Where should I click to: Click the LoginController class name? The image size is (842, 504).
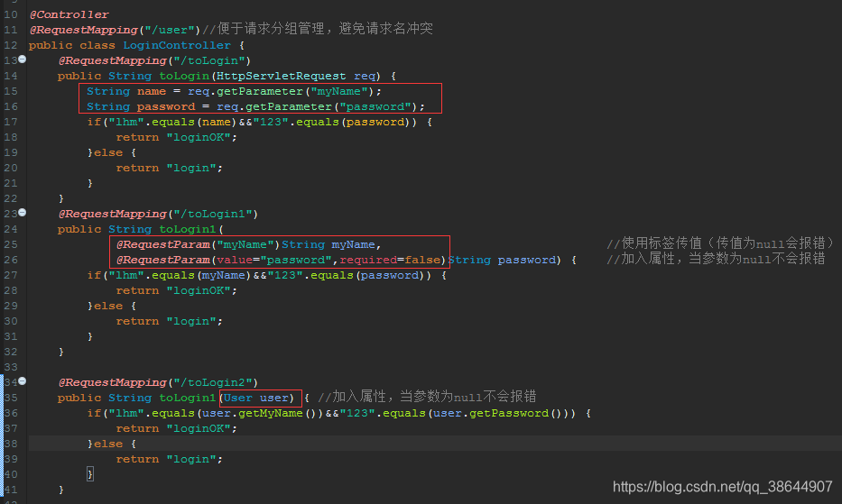click(x=177, y=45)
